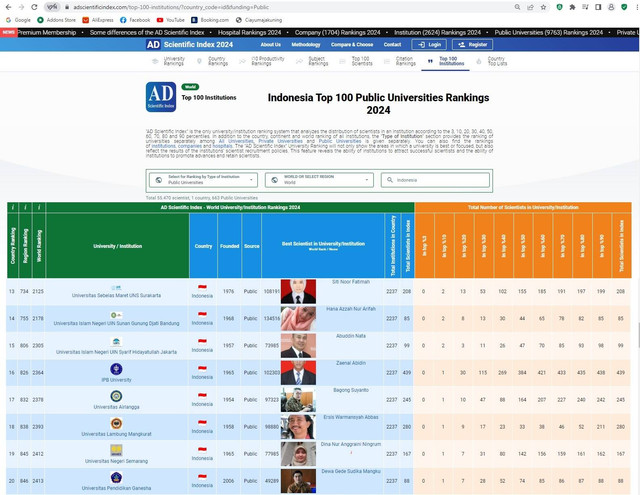Open the World or Select Region dropdown

(x=319, y=180)
